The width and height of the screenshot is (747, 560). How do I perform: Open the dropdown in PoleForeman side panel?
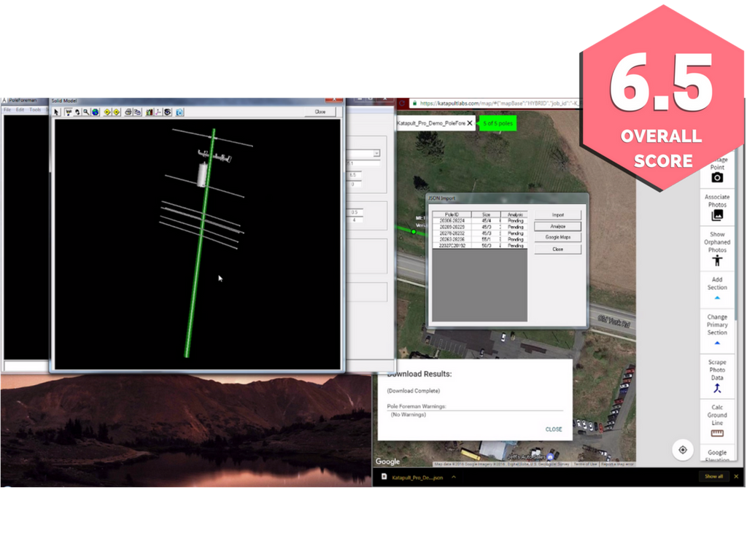[x=376, y=153]
